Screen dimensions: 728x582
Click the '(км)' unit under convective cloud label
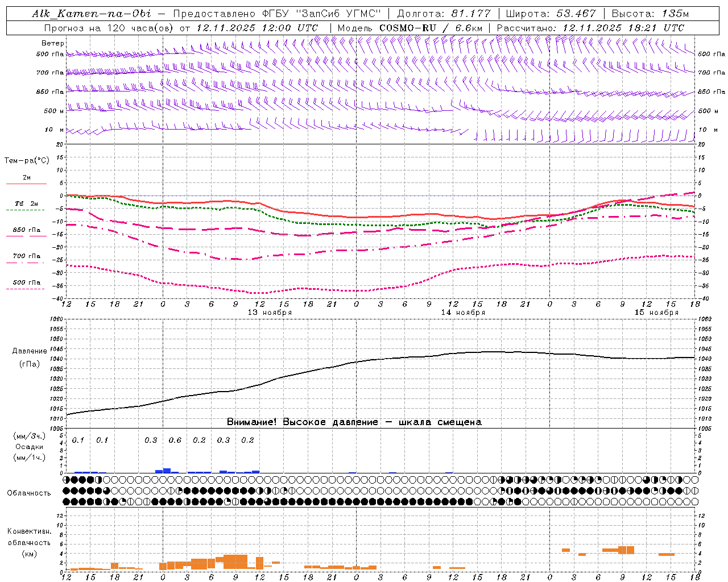pyautogui.click(x=29, y=554)
